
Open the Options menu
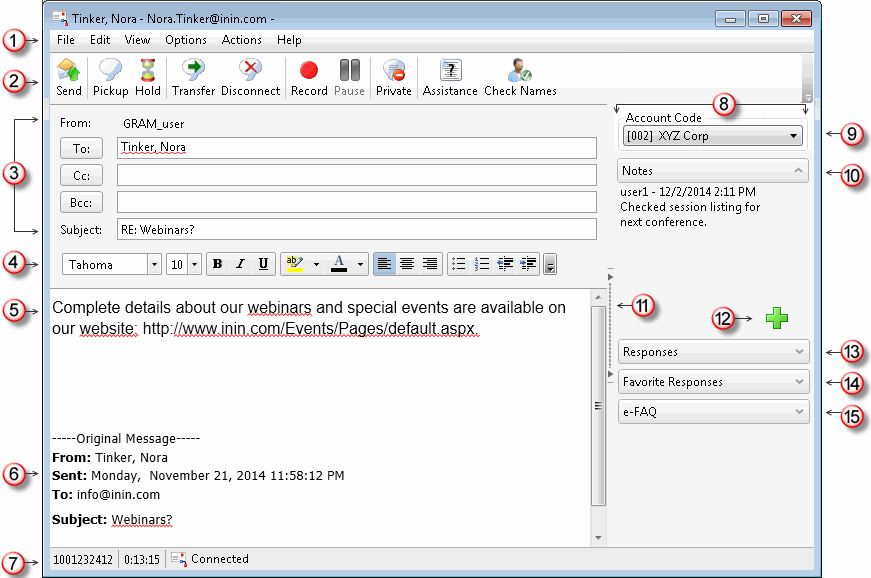click(x=186, y=40)
